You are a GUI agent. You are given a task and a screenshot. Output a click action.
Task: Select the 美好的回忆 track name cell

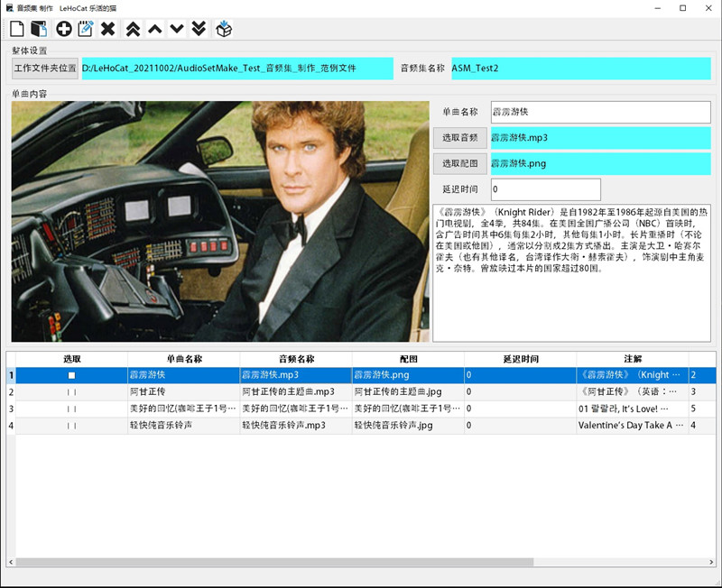point(184,409)
